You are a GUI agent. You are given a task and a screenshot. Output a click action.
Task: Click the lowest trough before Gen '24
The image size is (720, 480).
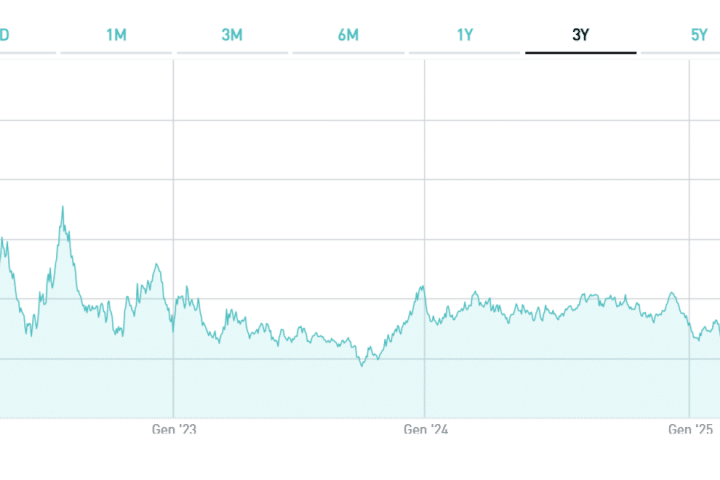(x=362, y=365)
